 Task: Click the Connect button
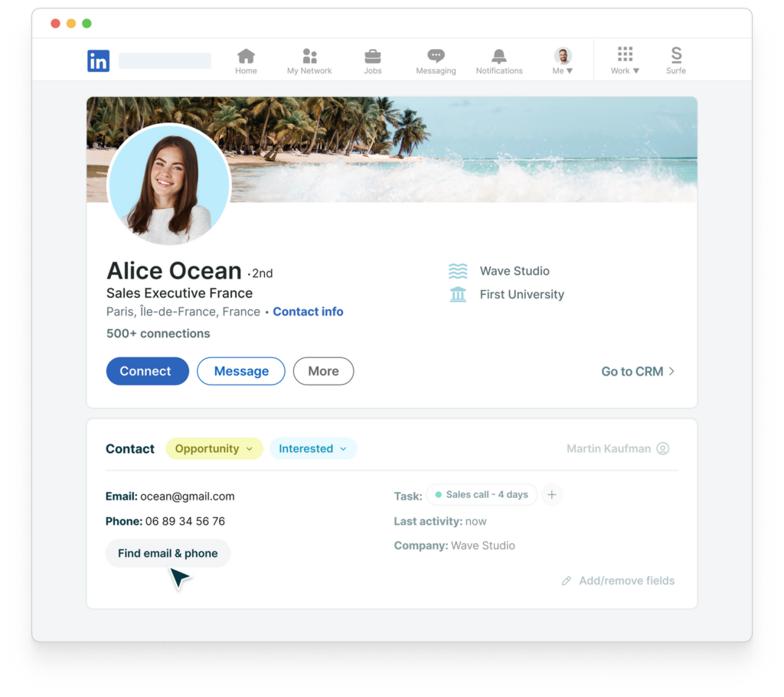pyautogui.click(x=147, y=371)
